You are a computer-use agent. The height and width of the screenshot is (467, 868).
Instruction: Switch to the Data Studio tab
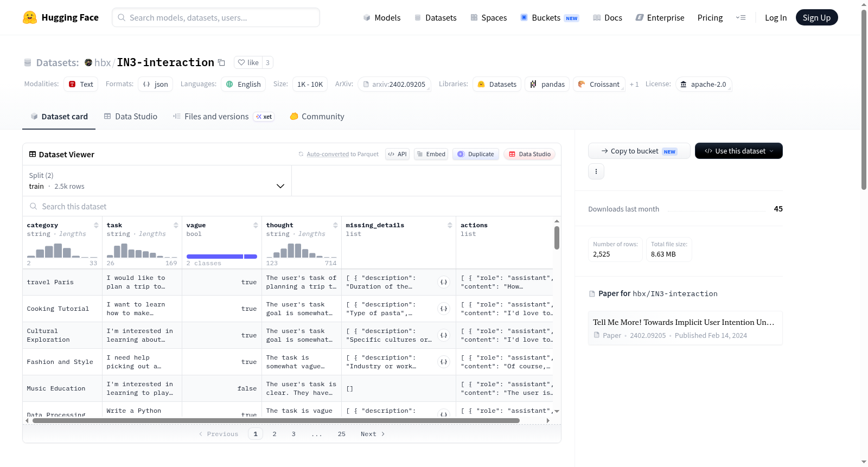(131, 116)
